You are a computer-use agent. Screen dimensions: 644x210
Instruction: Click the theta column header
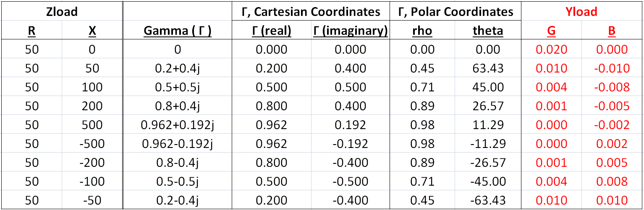click(x=488, y=31)
